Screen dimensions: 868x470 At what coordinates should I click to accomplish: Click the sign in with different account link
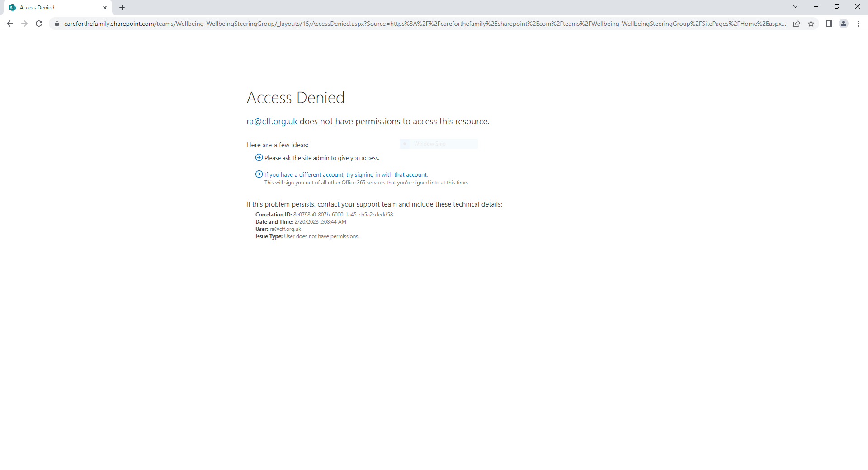[x=346, y=174]
